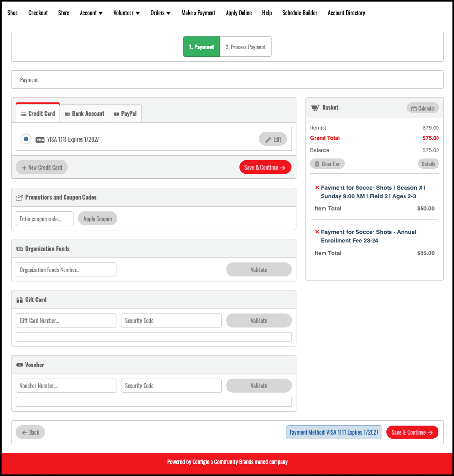Click the Promotions coupon icon
The width and height of the screenshot is (454, 476).
20,198
